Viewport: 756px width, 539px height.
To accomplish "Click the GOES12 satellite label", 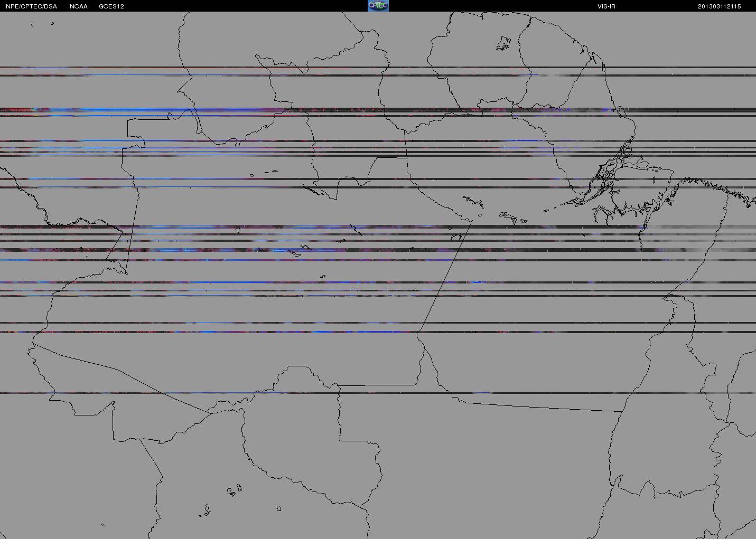I will pos(111,6).
